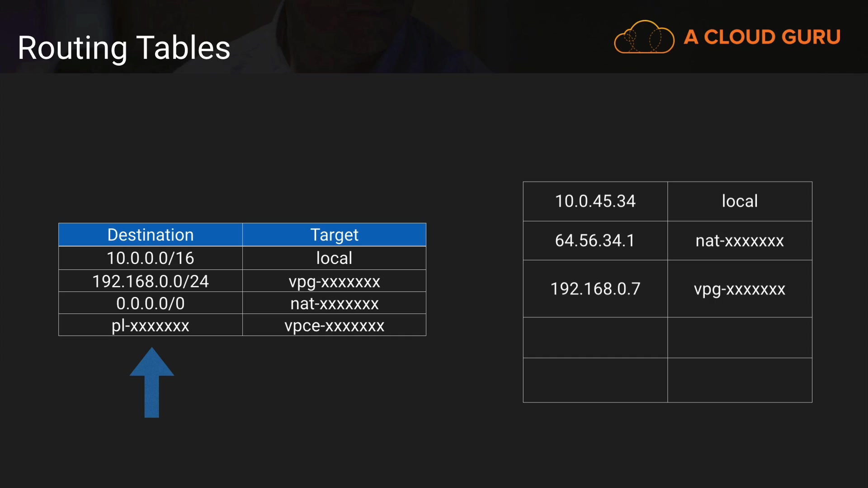Screen dimensions: 868x488
Task: Click the Routing Tables slide title
Action: 124,48
